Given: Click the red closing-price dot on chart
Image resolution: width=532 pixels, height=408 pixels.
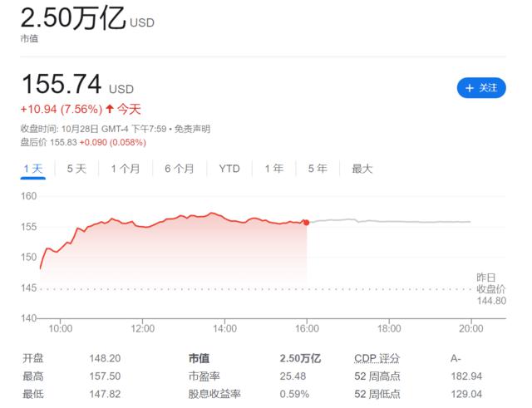Looking at the screenshot, I should click(307, 222).
